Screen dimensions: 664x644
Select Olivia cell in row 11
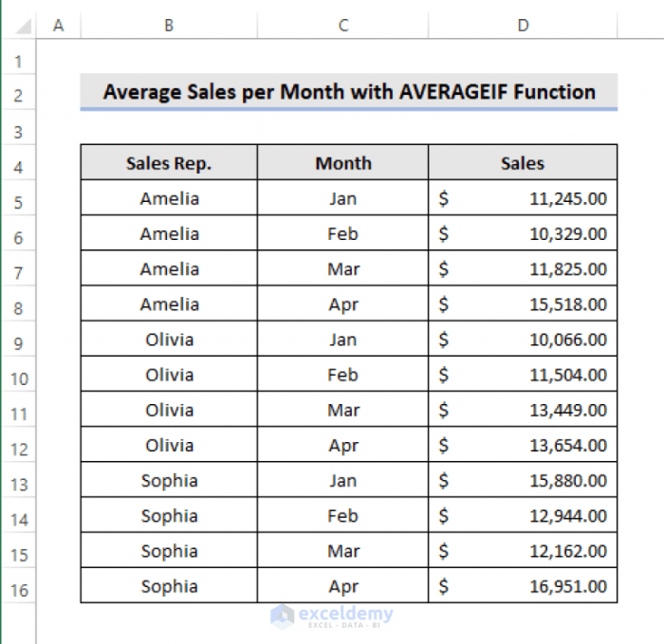coord(169,409)
